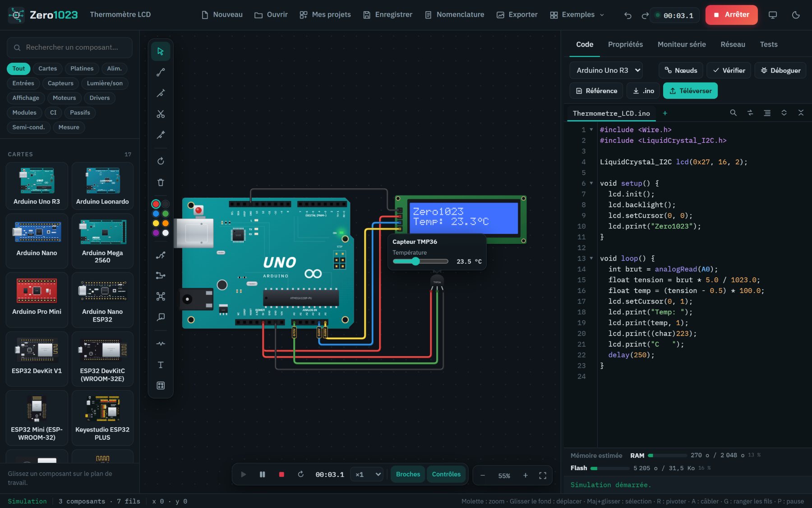Add a new code file tab
The height and width of the screenshot is (508, 812).
[x=664, y=113]
